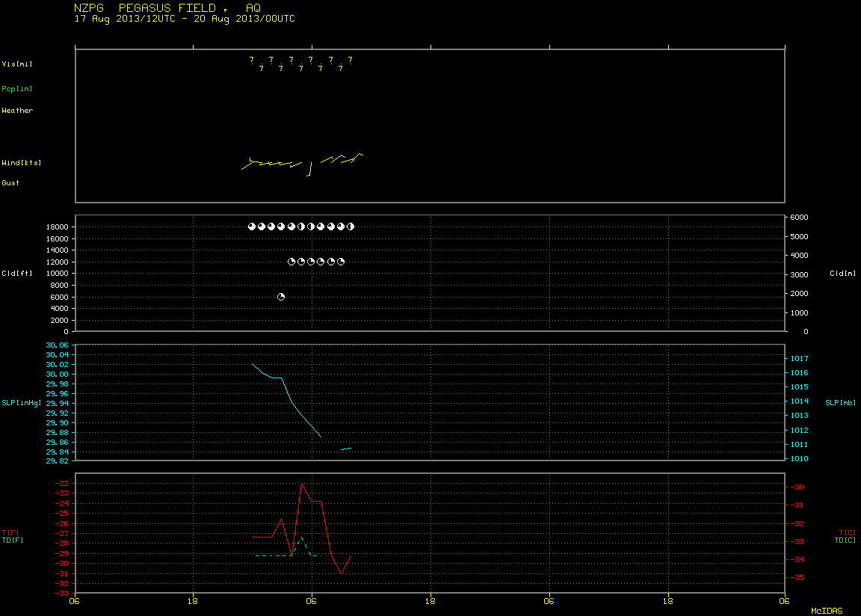Click leftmost cloud symbol in 12000 ft row

pos(291,262)
